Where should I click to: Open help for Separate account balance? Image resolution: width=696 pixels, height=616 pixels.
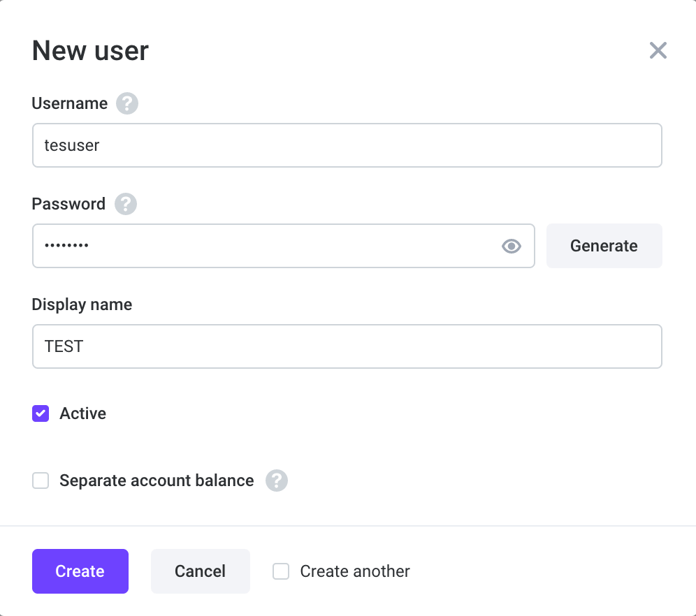[277, 481]
